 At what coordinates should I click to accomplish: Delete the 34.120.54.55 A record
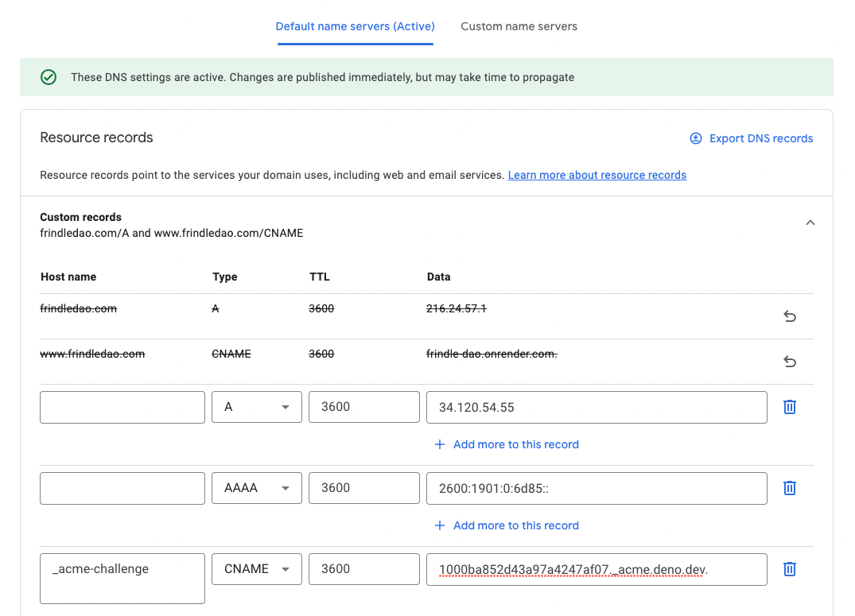(x=789, y=406)
